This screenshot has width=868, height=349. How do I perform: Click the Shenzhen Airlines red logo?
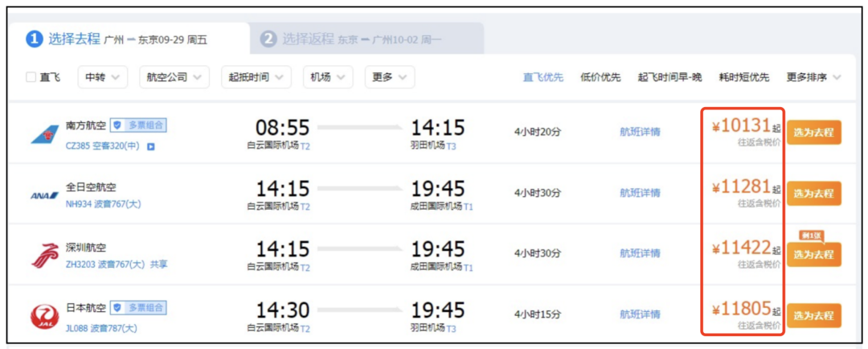coord(44,255)
